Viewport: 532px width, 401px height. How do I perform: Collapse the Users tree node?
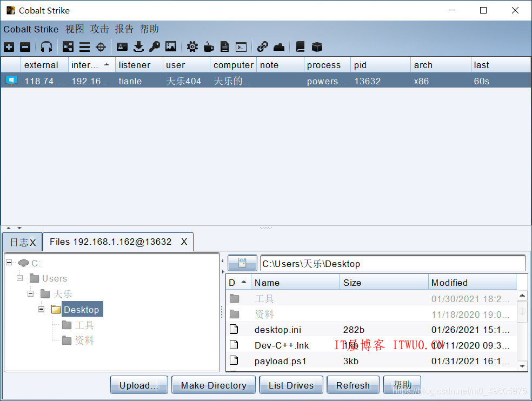19,278
